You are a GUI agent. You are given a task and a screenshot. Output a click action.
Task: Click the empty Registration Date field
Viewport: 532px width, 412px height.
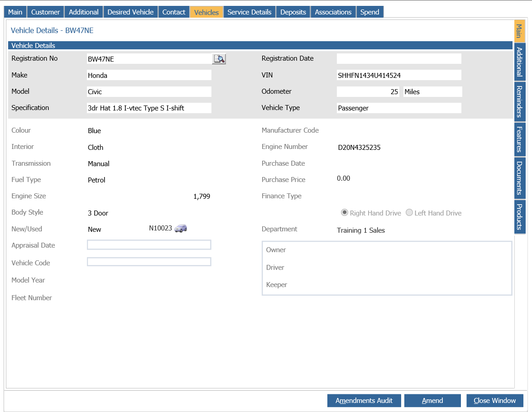coord(399,59)
